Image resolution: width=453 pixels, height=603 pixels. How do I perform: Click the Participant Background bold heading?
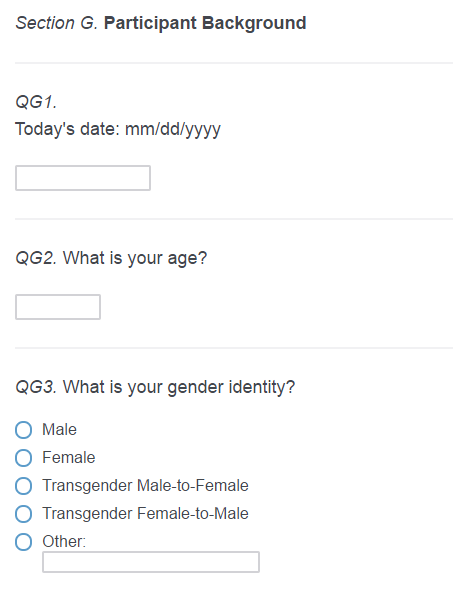tap(205, 23)
